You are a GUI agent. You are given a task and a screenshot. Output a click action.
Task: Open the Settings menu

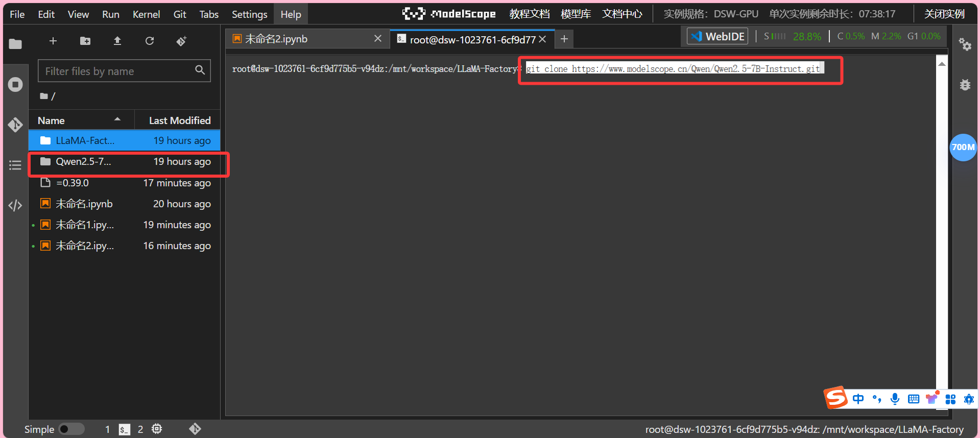tap(249, 14)
